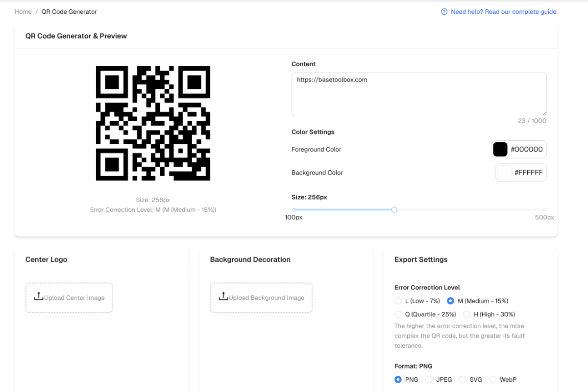The width and height of the screenshot is (588, 392).
Task: Go to Home breadcrumb link
Action: tap(23, 12)
